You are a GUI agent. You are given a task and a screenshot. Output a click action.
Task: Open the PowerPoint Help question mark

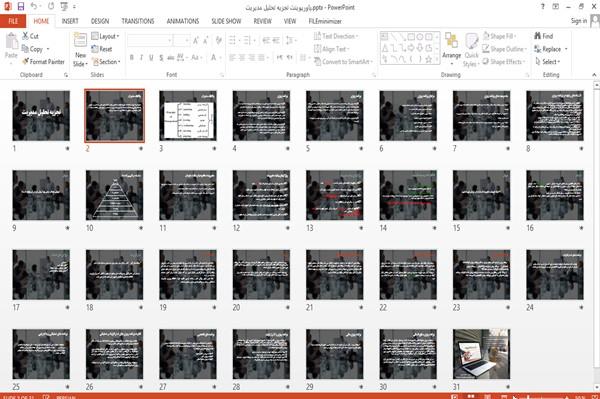[x=542, y=7]
